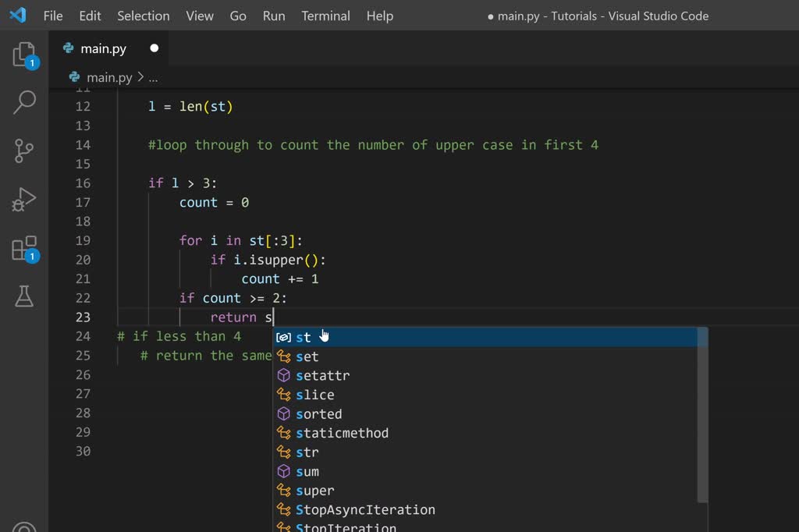Expand the breadcrumb ellipsis symbol

(x=153, y=77)
